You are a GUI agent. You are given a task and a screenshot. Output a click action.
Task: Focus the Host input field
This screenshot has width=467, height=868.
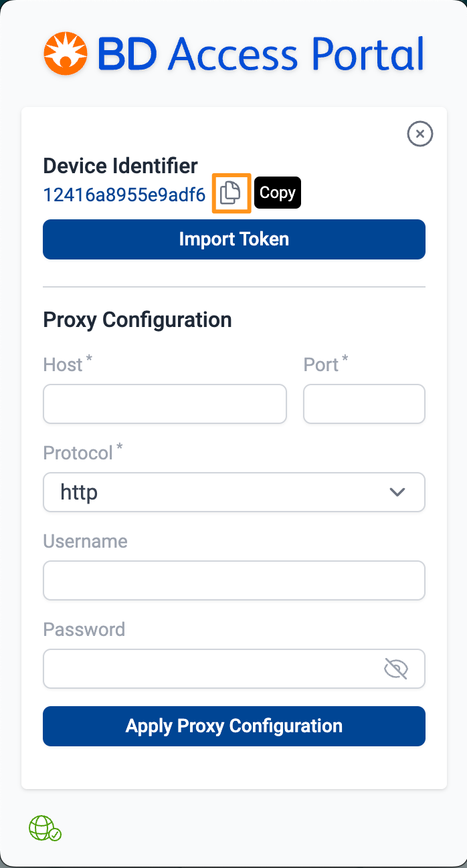(x=165, y=404)
